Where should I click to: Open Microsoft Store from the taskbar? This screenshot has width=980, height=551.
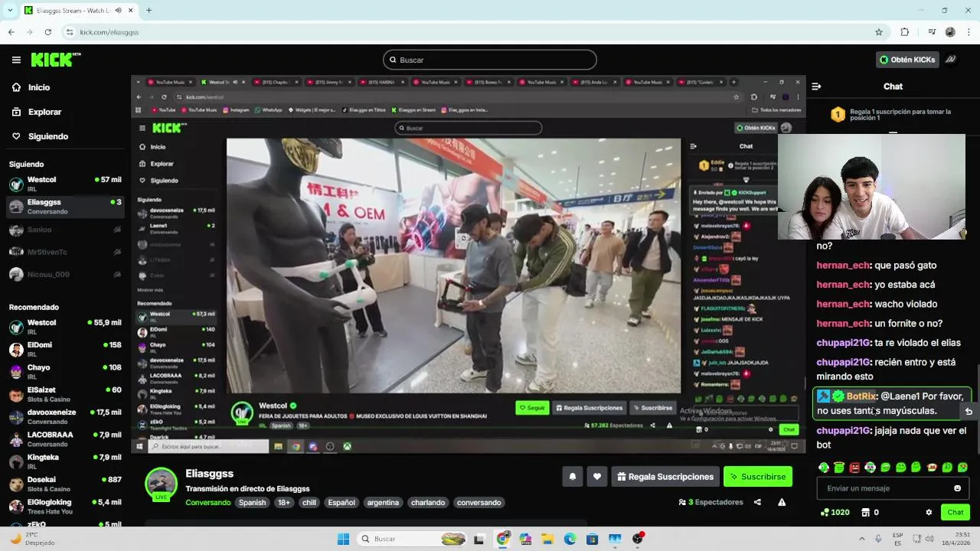tap(593, 539)
